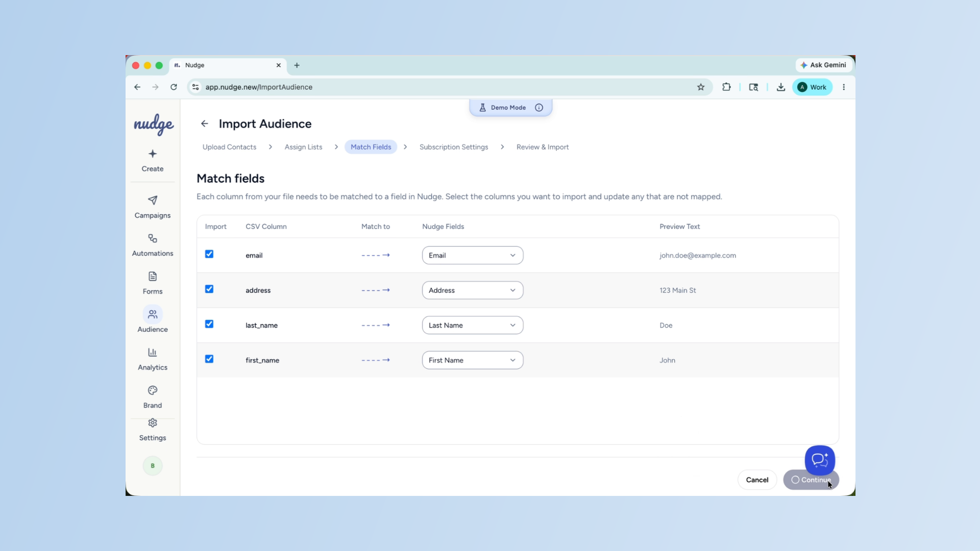Select the Nudge browser tab
980x551 pixels.
228,65
